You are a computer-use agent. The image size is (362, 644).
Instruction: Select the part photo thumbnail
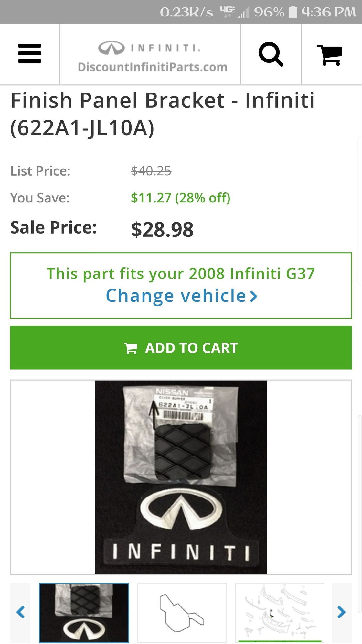[x=84, y=613]
